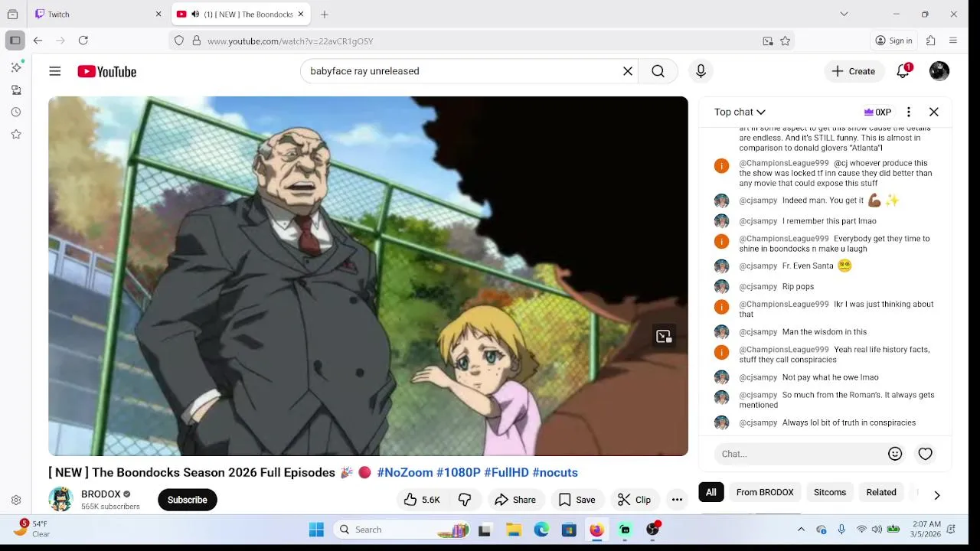Like the video with thumbs up
Screen dimensions: 980x551
click(422, 500)
